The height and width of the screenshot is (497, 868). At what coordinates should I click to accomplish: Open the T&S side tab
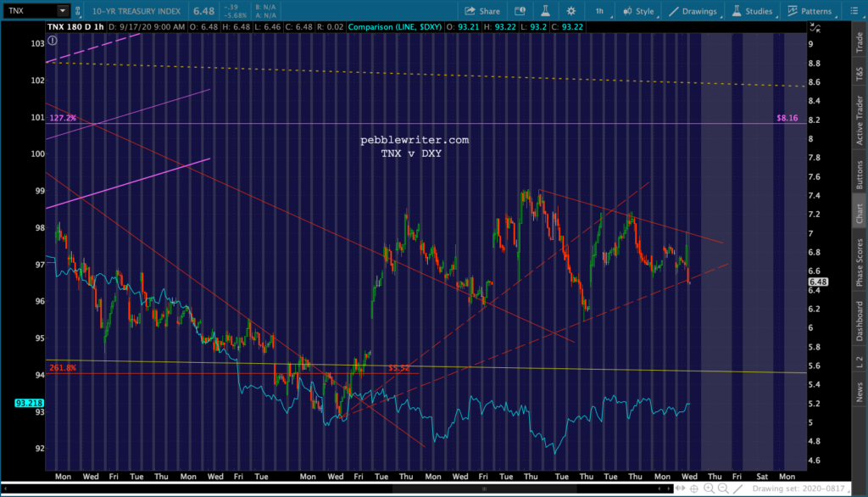pos(860,74)
